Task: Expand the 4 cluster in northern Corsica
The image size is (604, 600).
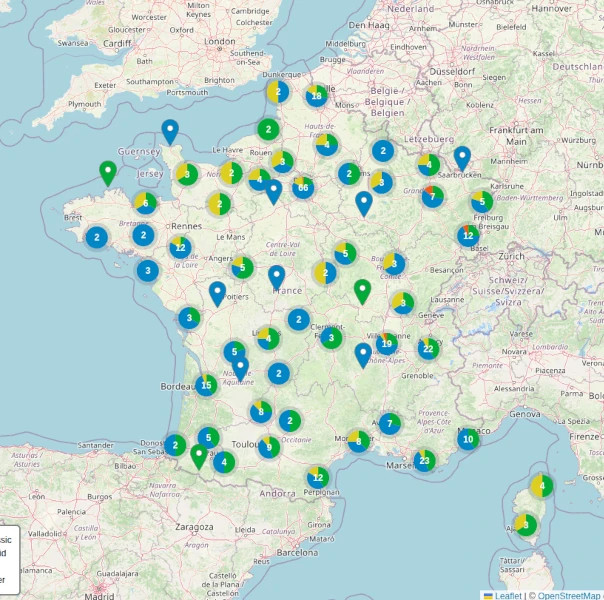Action: coord(541,487)
